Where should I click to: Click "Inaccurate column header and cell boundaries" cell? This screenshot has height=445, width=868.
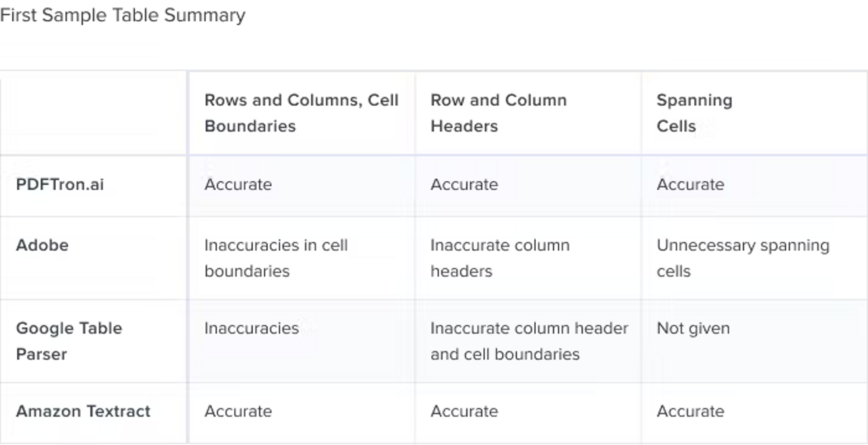click(x=529, y=341)
